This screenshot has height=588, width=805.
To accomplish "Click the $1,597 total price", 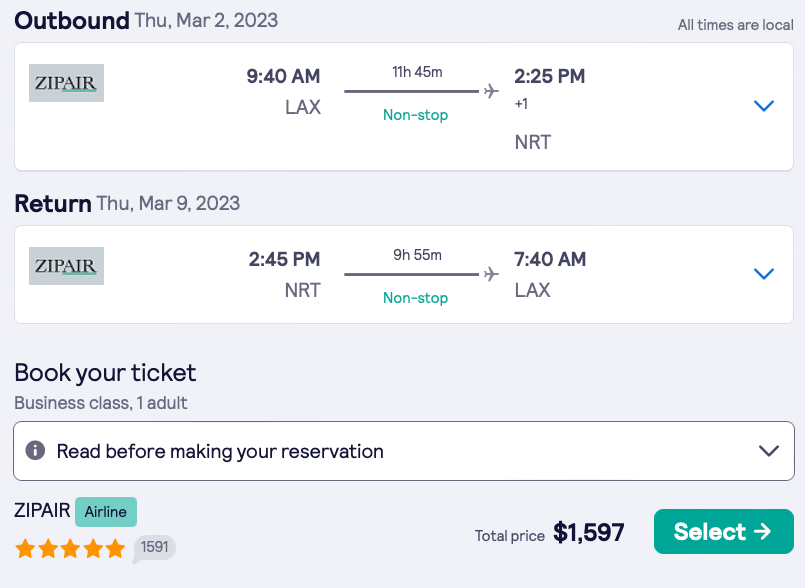I will point(589,533).
